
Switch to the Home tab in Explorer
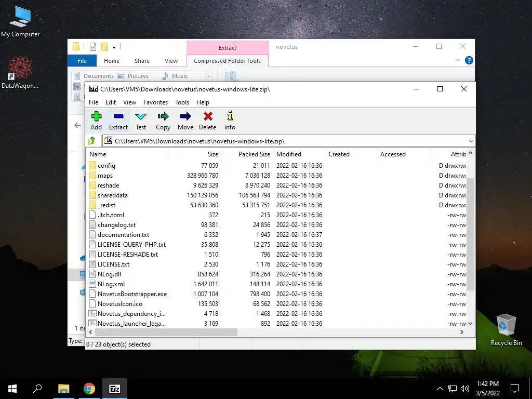pos(112,61)
